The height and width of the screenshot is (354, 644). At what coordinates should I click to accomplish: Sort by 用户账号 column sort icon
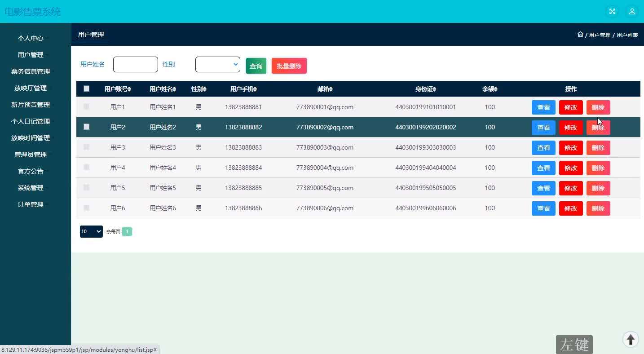[129, 89]
